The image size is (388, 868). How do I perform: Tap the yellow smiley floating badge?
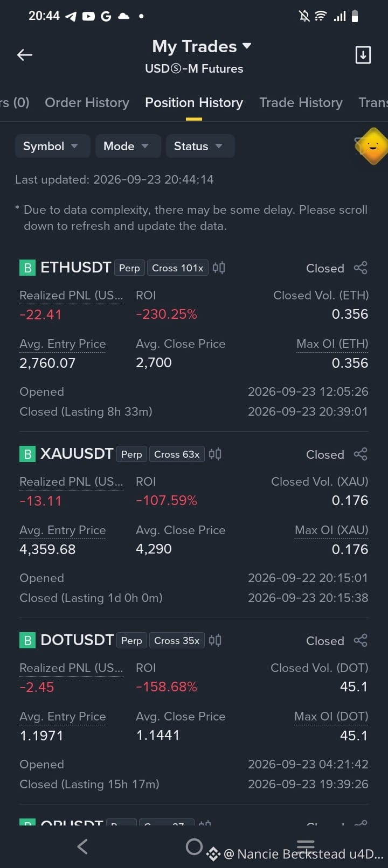[372, 146]
